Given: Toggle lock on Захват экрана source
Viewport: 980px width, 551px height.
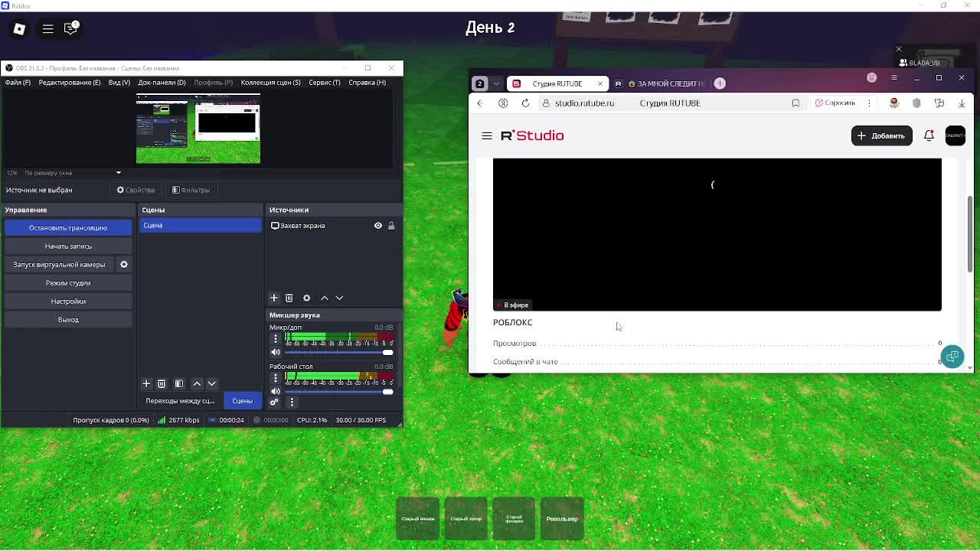Looking at the screenshot, I should (x=391, y=226).
